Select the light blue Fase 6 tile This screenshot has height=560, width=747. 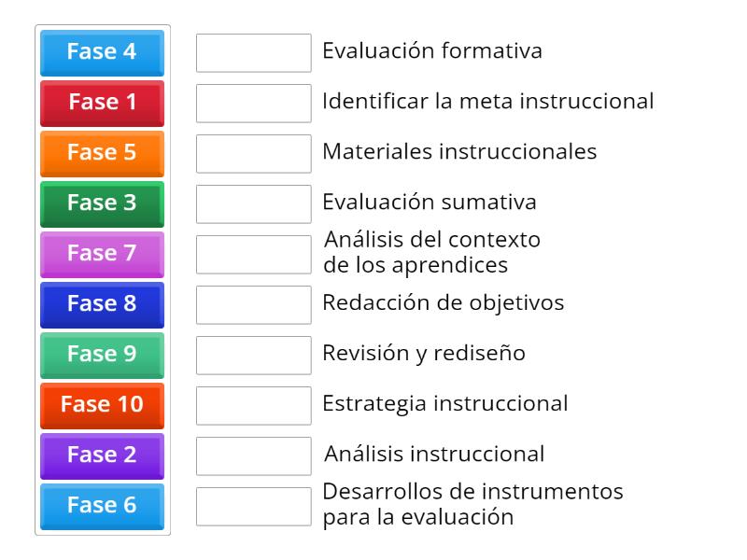(101, 506)
